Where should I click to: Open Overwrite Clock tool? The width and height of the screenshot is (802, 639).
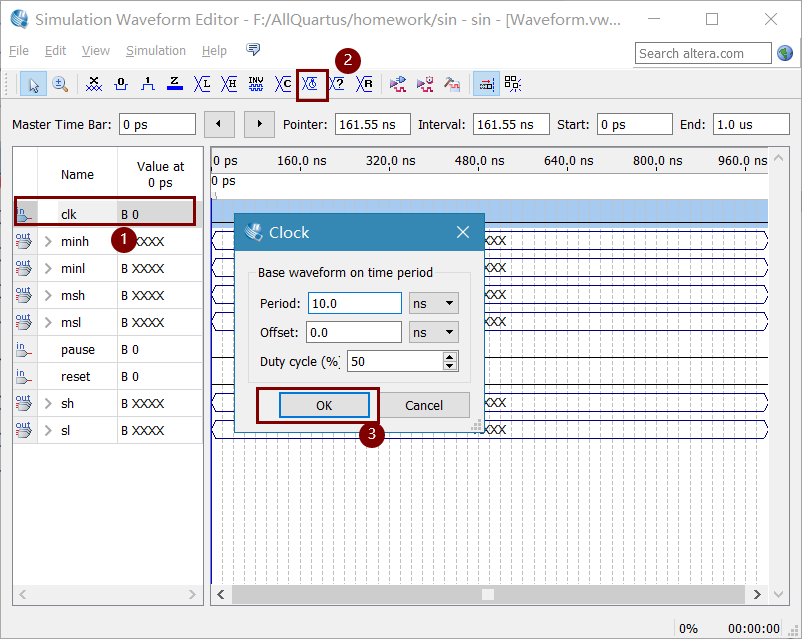(310, 84)
